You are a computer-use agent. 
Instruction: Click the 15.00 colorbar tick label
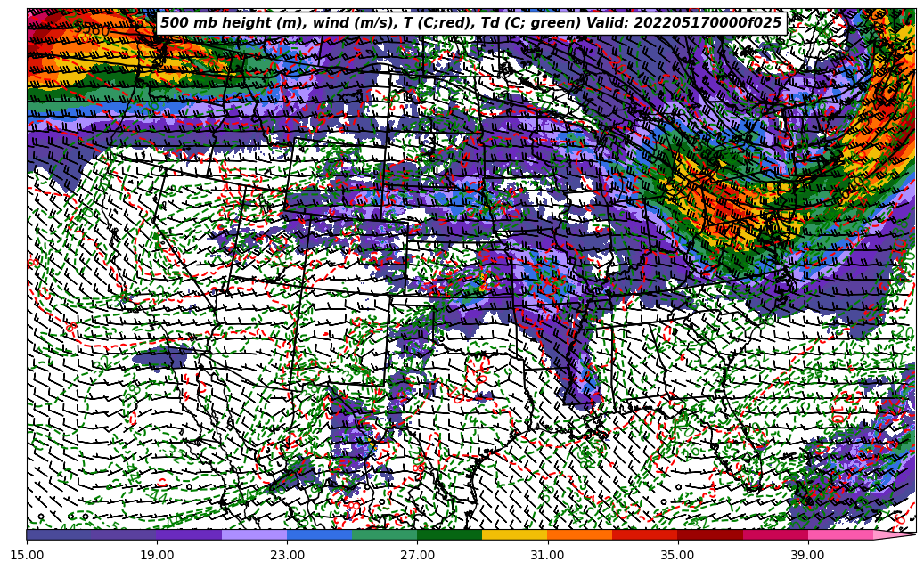pos(27,555)
